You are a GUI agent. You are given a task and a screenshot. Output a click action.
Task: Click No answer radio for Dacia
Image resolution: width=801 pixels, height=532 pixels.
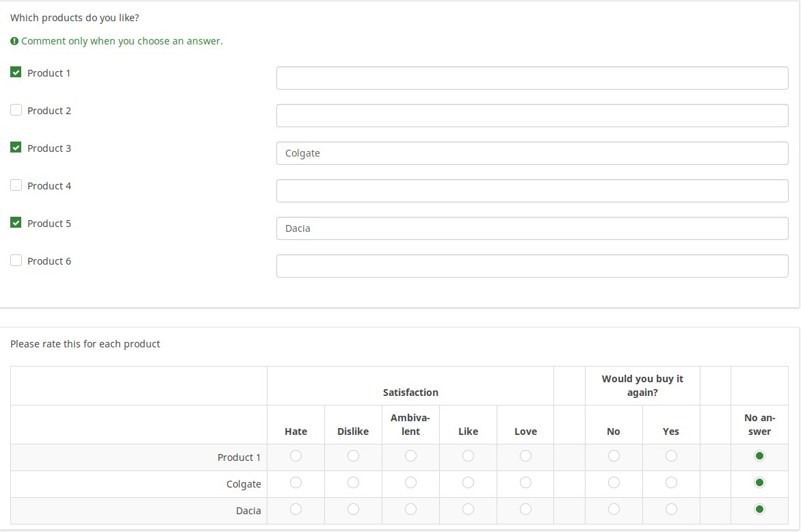[x=759, y=509]
